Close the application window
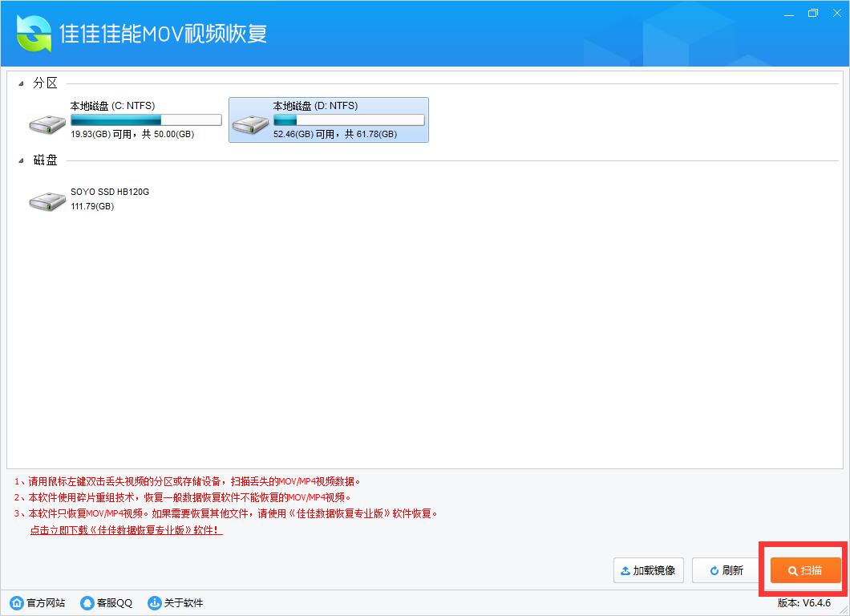850x616 pixels. [x=836, y=13]
